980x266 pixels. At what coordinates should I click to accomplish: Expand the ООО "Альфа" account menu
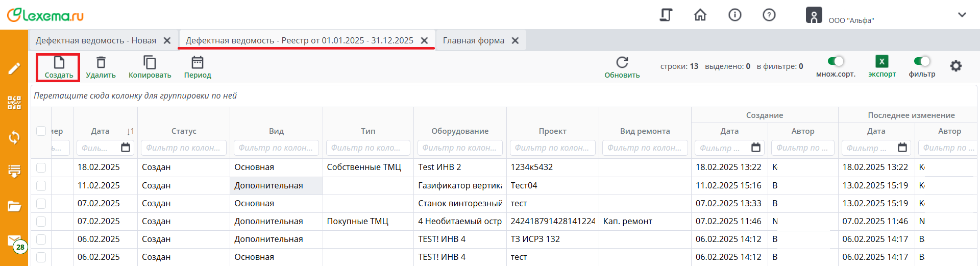(962, 15)
